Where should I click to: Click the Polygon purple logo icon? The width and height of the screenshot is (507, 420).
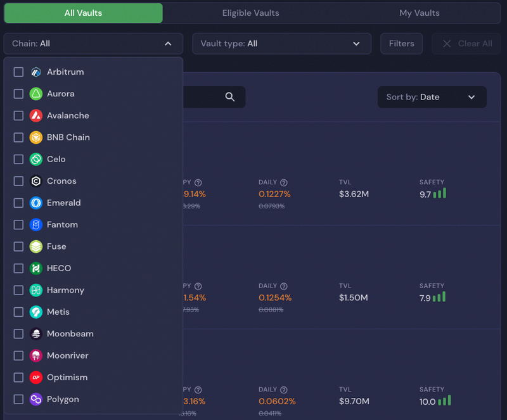(36, 399)
